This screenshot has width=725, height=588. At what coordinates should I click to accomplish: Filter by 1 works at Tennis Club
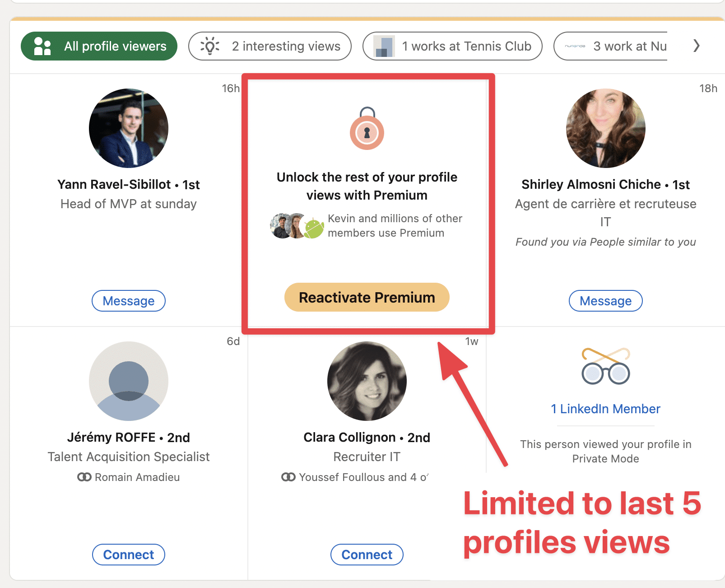(x=452, y=46)
